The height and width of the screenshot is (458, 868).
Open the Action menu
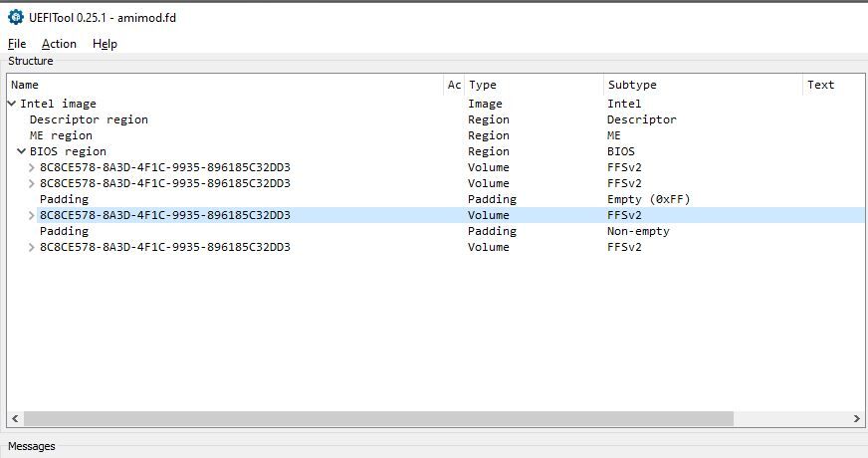59,44
